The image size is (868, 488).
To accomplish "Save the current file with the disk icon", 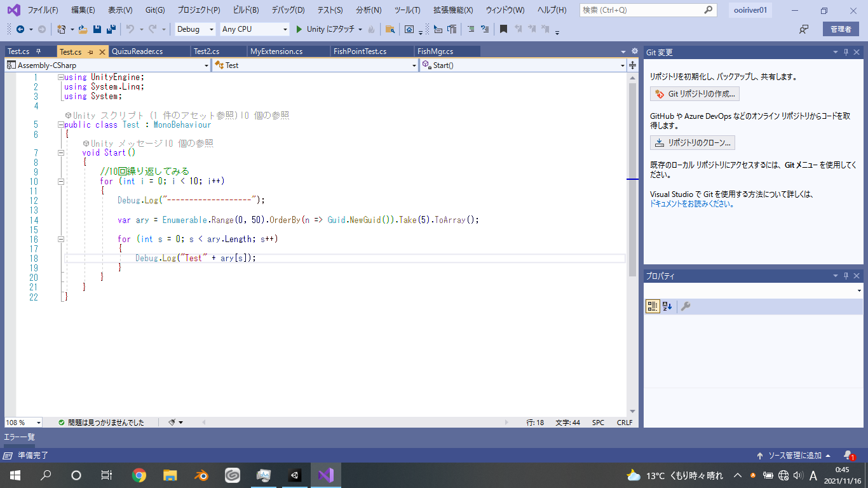I will (97, 29).
